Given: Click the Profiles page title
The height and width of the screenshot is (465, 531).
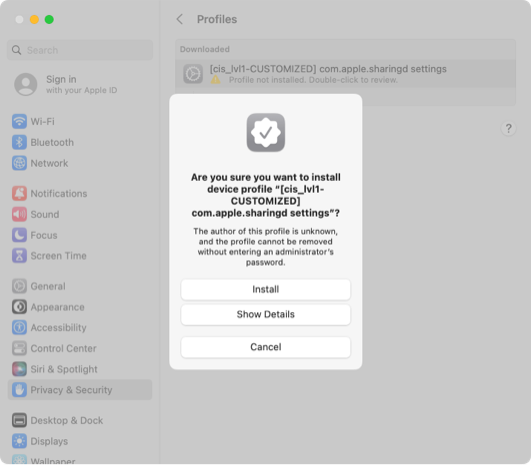Looking at the screenshot, I should [217, 19].
